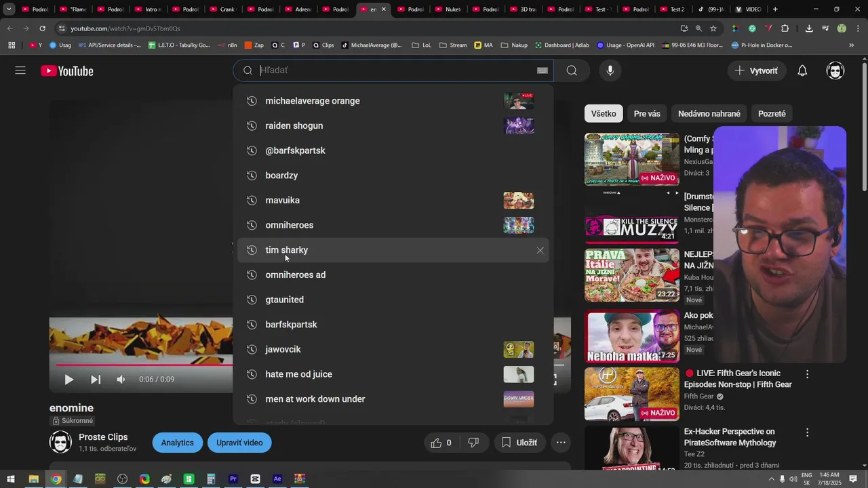Open options for the Ex-Hacker Perspective video
The height and width of the screenshot is (488, 868).
coord(807,432)
